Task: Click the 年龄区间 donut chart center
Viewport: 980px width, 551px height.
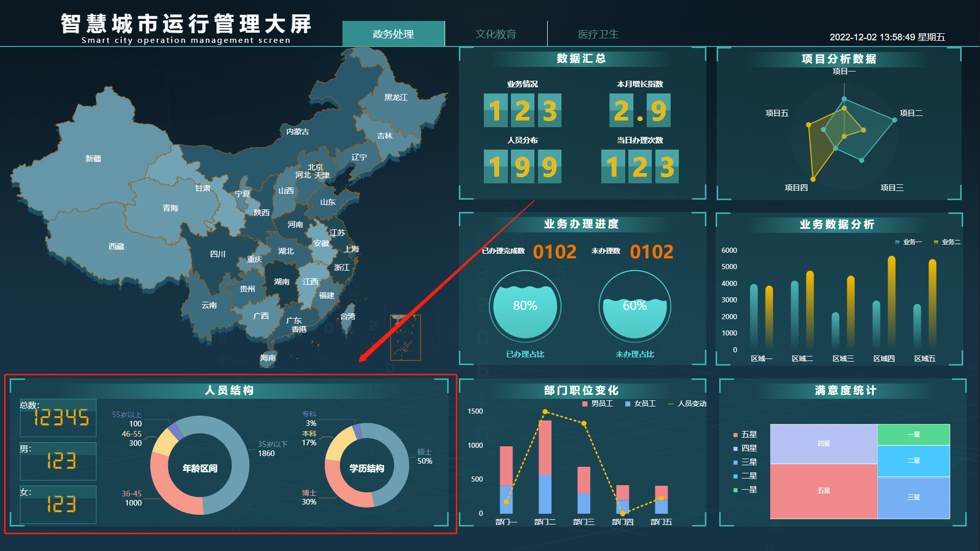Action: (200, 468)
